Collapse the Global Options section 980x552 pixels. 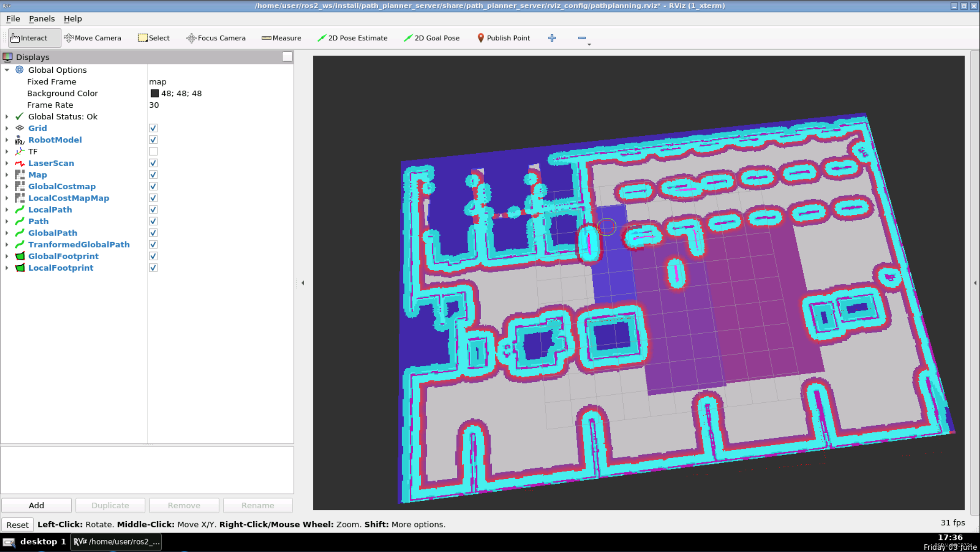tap(7, 70)
